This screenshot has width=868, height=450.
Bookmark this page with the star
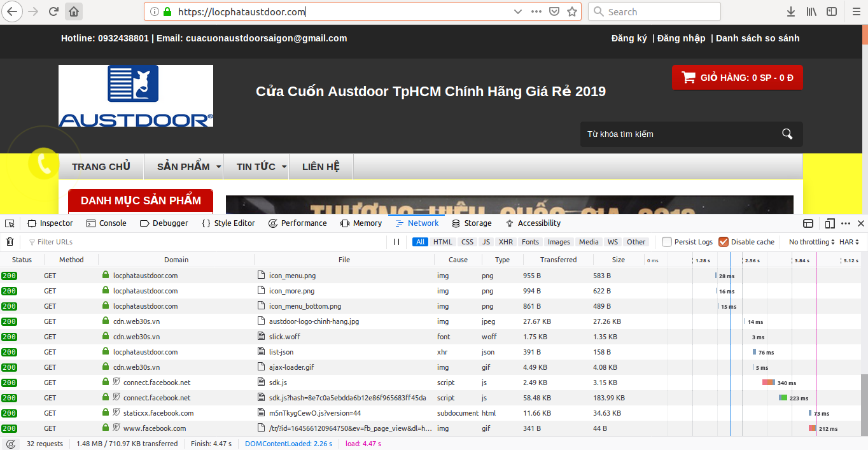tap(572, 11)
